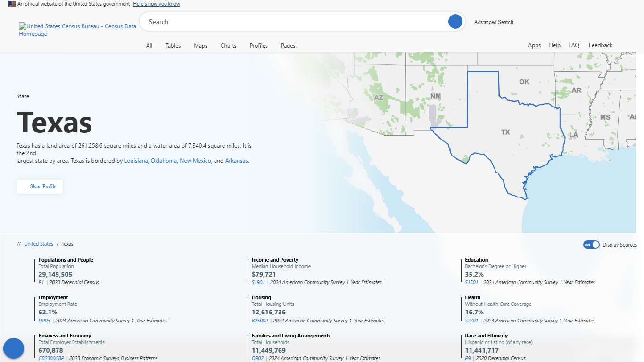Click the Share Profile button

[x=40, y=186]
